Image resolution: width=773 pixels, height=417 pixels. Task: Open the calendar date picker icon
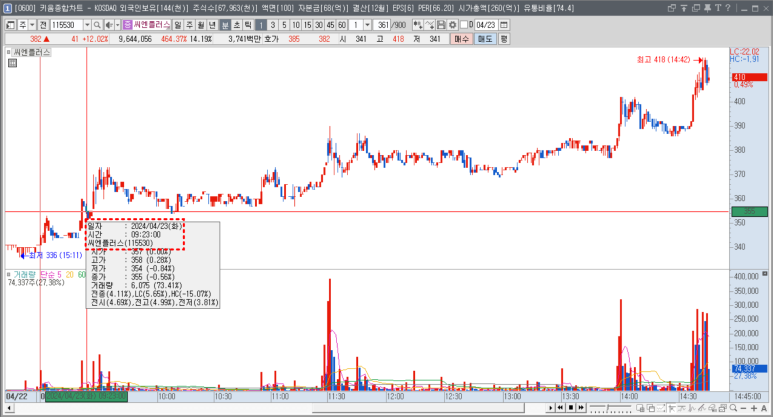[504, 25]
